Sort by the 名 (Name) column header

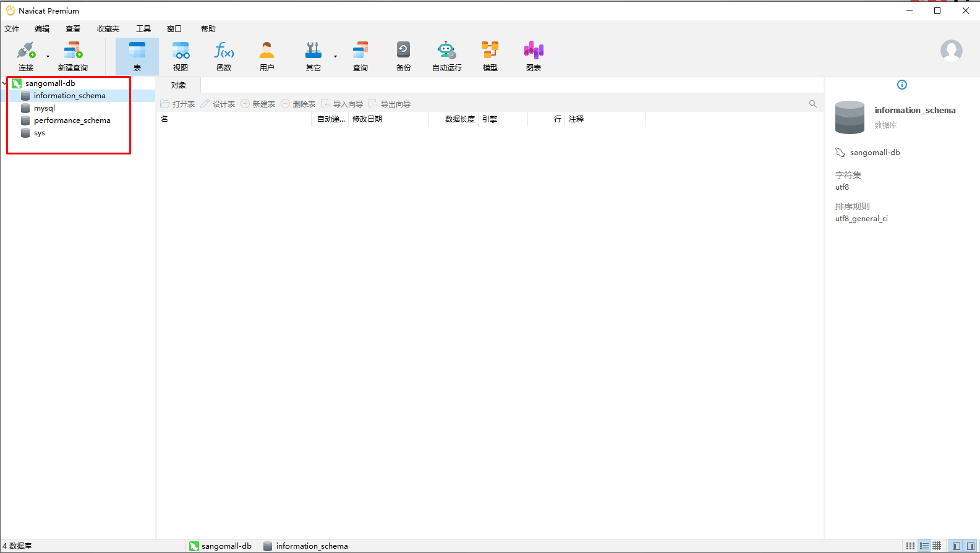coord(234,119)
